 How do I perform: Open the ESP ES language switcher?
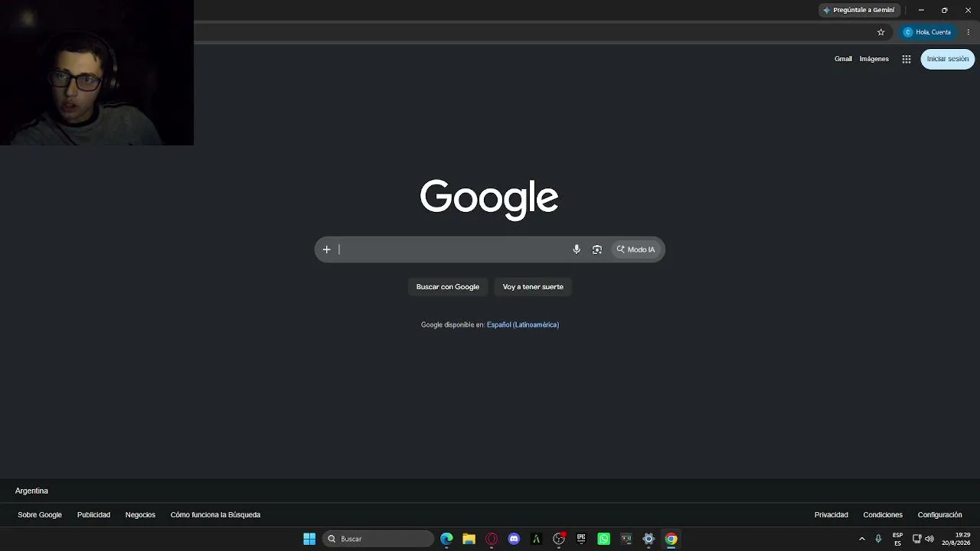pyautogui.click(x=897, y=539)
